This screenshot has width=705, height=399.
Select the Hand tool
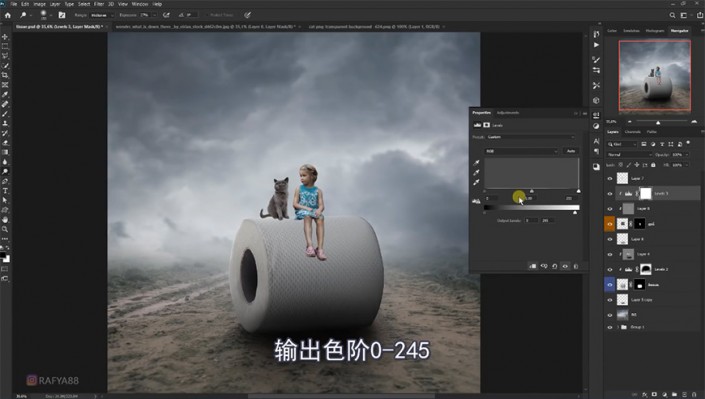5,220
